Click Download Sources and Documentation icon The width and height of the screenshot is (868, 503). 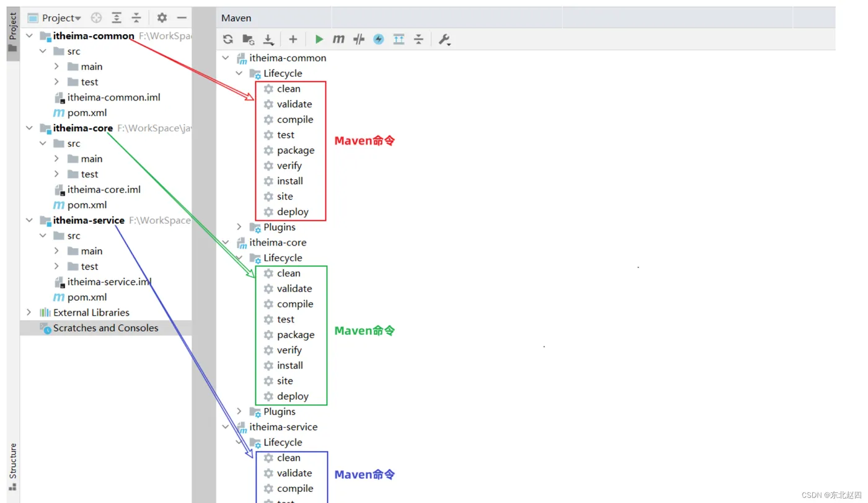pyautogui.click(x=268, y=39)
